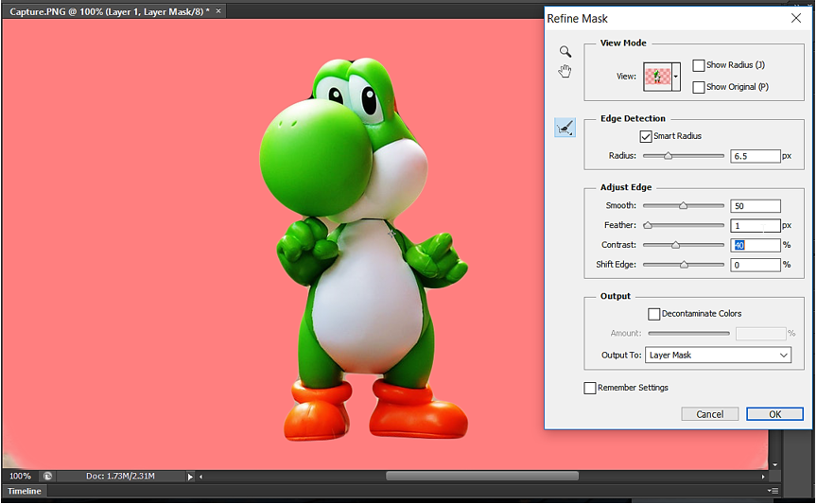
Task: Close the Refine Mask dialog
Action: tap(795, 18)
